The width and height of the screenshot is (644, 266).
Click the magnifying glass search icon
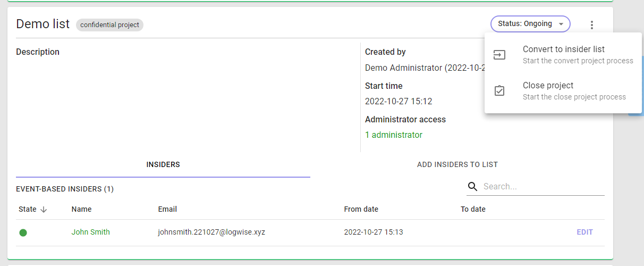pyautogui.click(x=472, y=186)
